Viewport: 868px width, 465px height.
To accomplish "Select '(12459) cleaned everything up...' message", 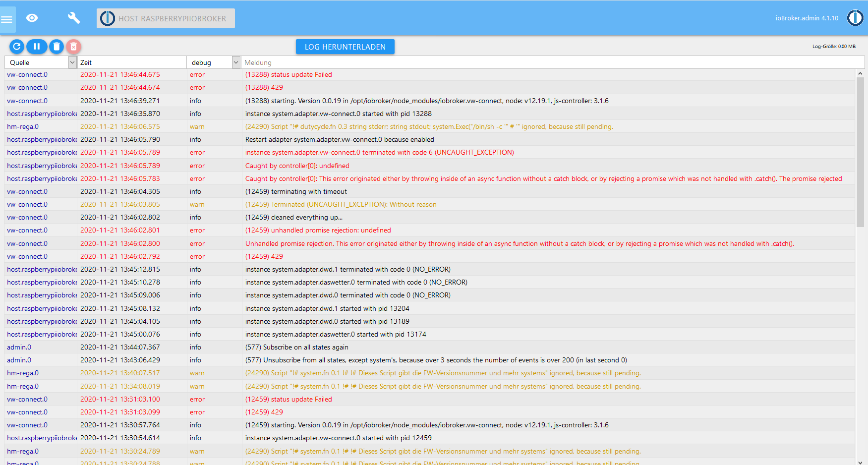I will click(x=294, y=217).
